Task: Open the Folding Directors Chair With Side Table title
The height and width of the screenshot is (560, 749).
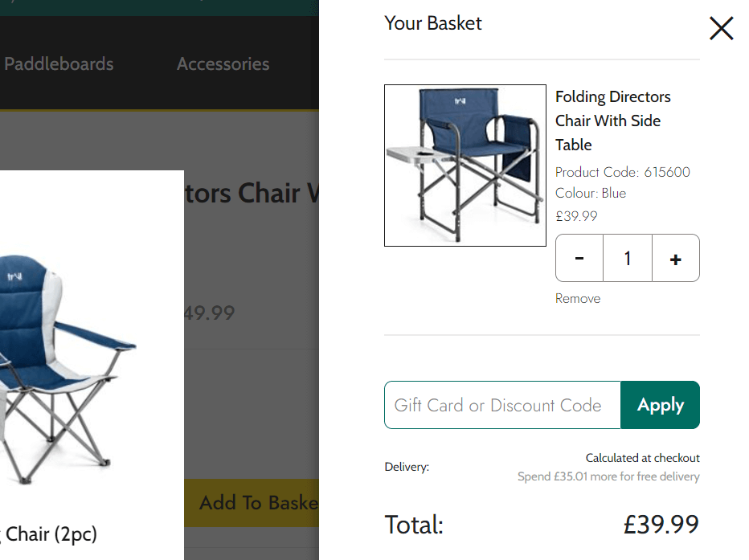Action: tap(612, 121)
